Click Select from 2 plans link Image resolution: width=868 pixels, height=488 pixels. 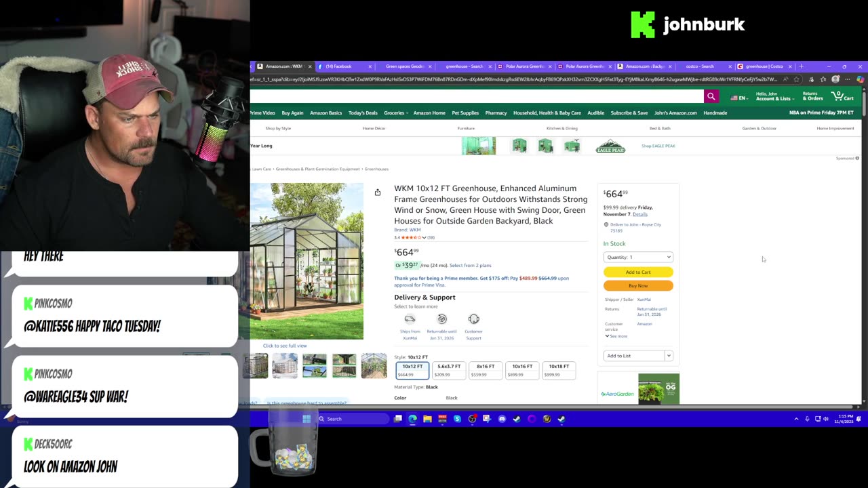470,265
